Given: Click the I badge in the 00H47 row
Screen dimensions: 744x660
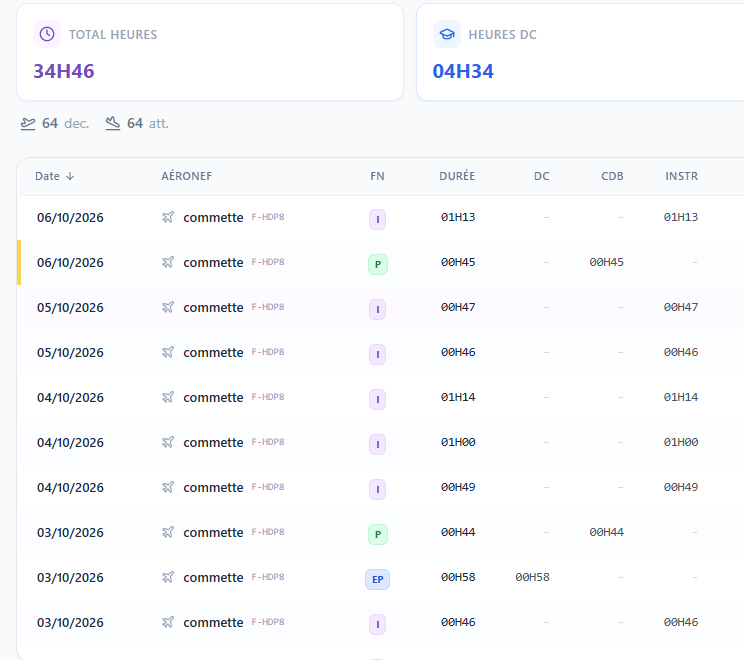Looking at the screenshot, I should click(x=378, y=309).
